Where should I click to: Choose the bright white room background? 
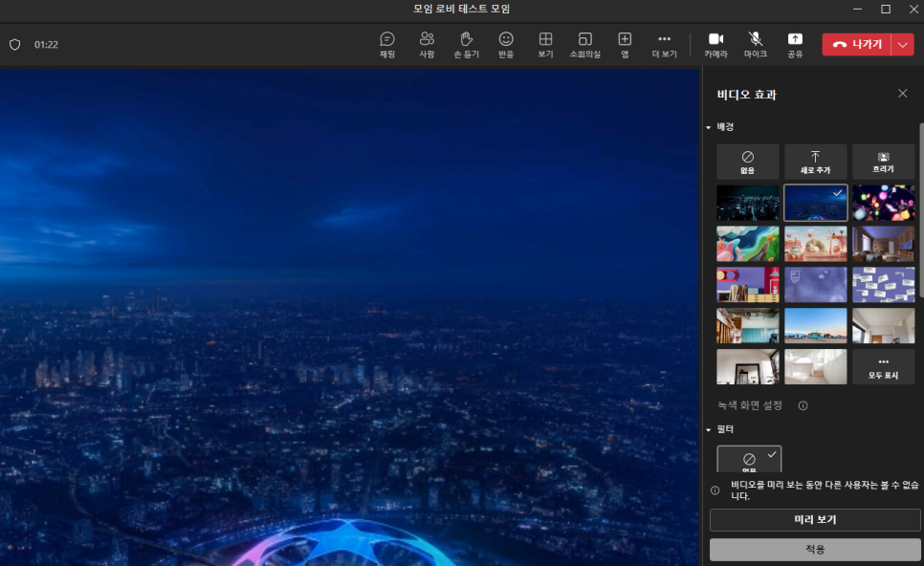(x=883, y=326)
